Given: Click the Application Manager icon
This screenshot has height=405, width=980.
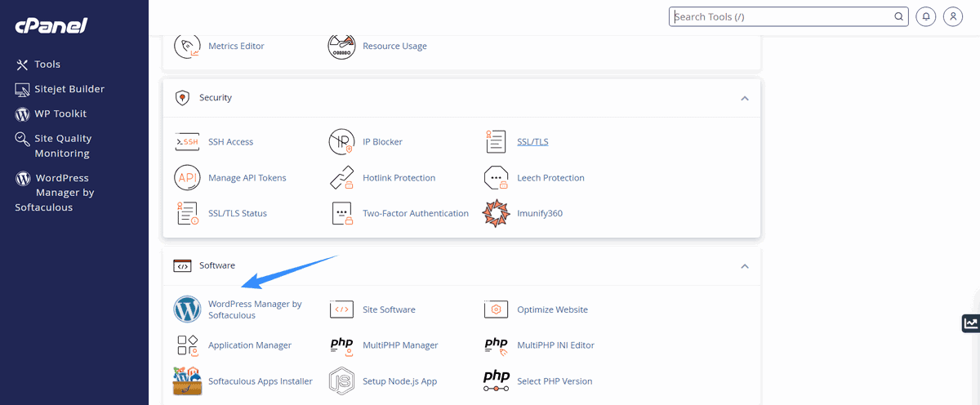Looking at the screenshot, I should 187,345.
